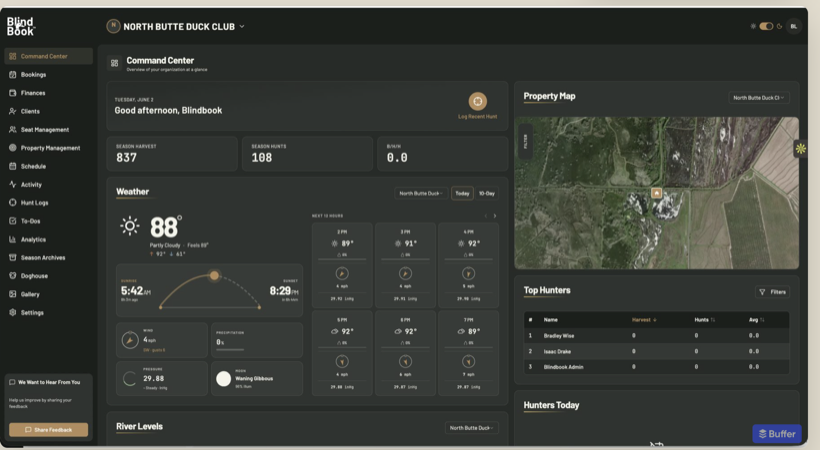Click the Finances wallet icon
This screenshot has height=450, width=820.
pyautogui.click(x=13, y=93)
